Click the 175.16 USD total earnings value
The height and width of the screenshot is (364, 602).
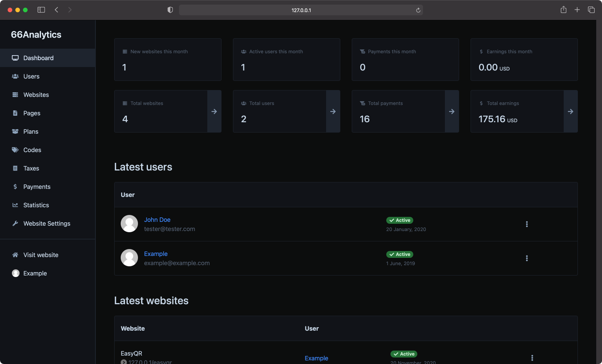[498, 119]
